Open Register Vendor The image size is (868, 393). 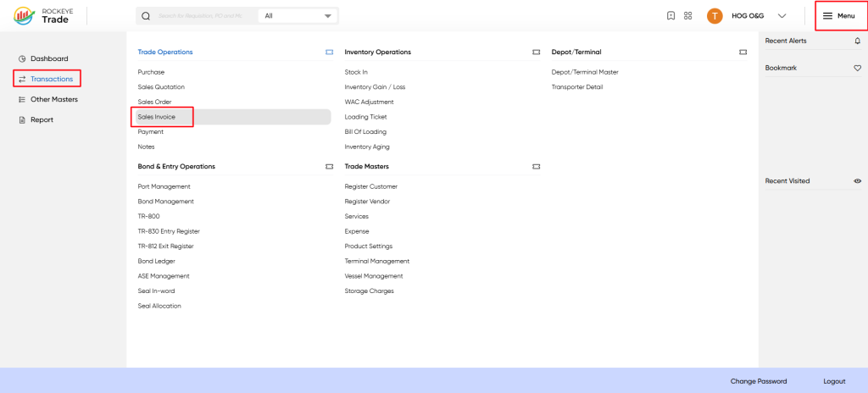[x=367, y=202]
